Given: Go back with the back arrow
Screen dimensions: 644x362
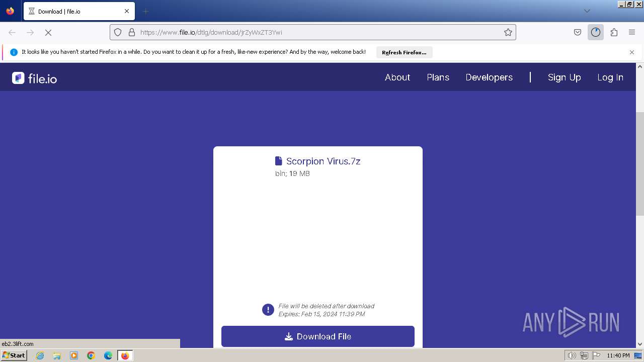Looking at the screenshot, I should coord(12,32).
